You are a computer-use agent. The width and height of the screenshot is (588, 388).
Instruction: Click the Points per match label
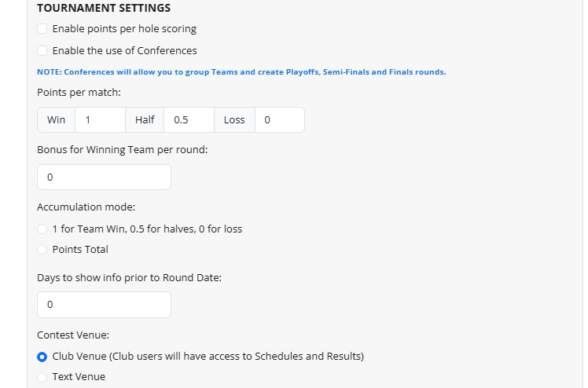pyautogui.click(x=79, y=93)
